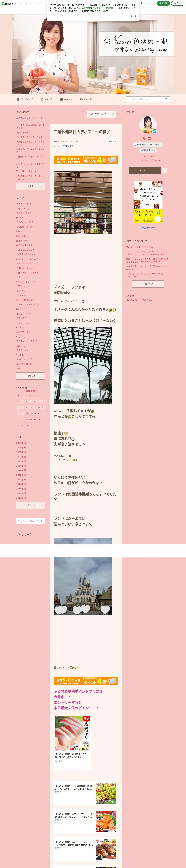186x868 pixels.
Task: Open theme nanaレシピ ( 121 )
Action: coord(26,282)
